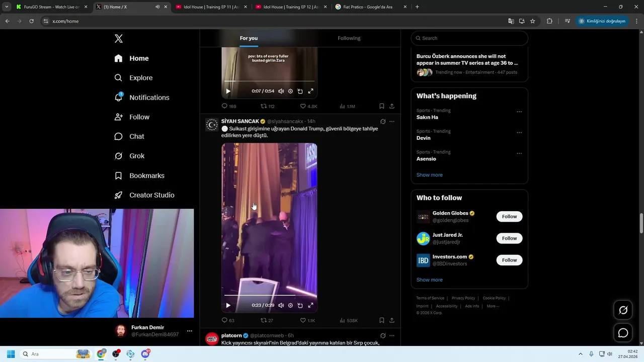The height and width of the screenshot is (362, 644).
Task: Open settings gear on SİYAH SANCAK video
Action: (x=290, y=305)
